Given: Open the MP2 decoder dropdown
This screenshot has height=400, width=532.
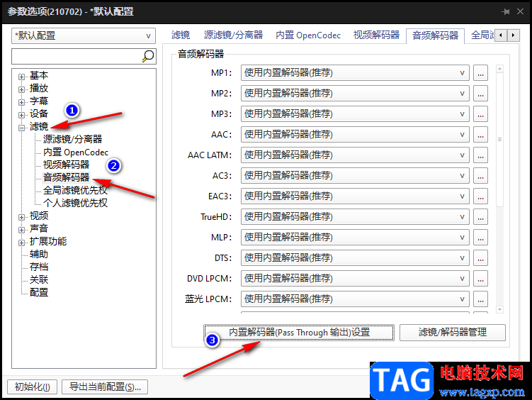Looking at the screenshot, I should click(x=355, y=94).
